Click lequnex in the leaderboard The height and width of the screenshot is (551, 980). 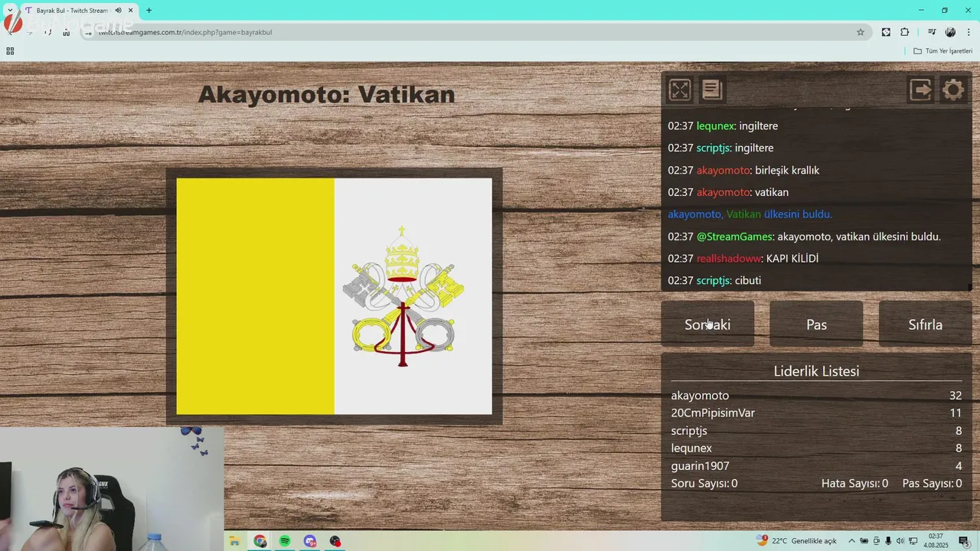click(x=691, y=448)
